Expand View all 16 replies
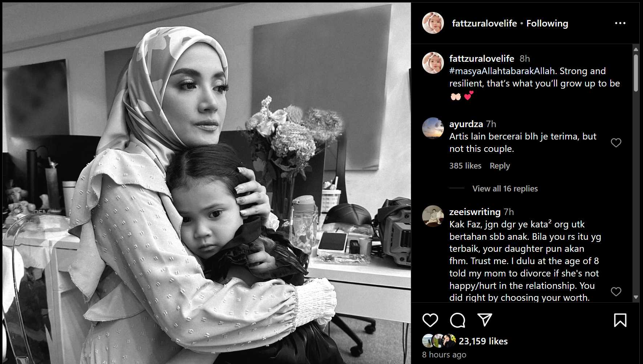 pos(505,189)
